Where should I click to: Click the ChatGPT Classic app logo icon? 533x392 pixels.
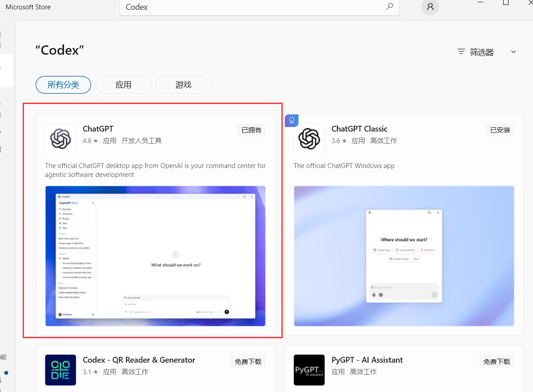coord(309,139)
